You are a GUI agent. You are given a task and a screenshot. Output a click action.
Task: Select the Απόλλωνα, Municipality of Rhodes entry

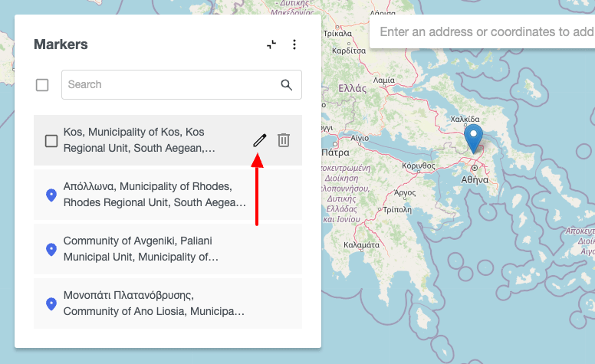(153, 195)
